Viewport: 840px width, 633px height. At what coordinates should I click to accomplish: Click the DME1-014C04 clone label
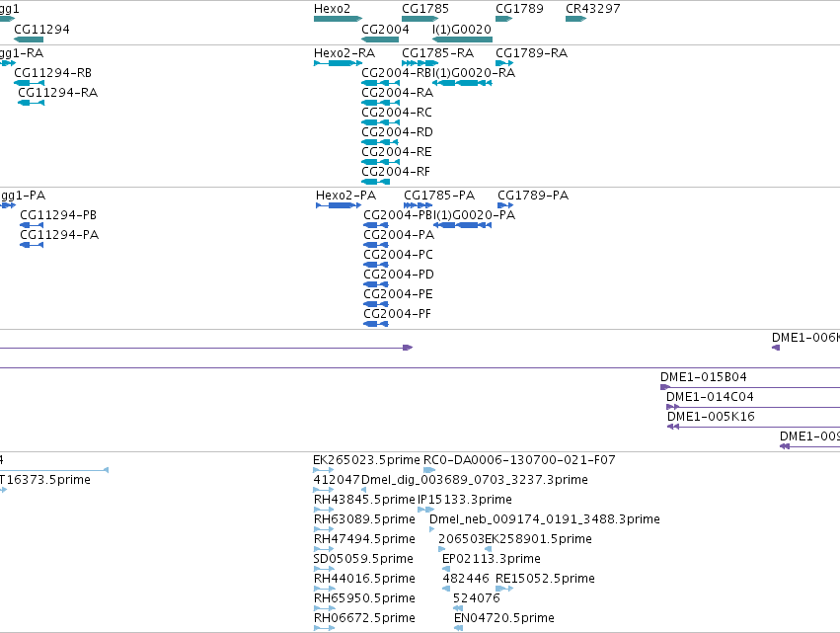point(710,397)
